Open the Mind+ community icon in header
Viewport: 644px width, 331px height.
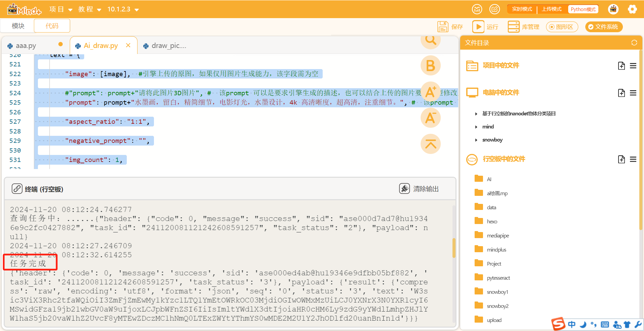(x=477, y=9)
